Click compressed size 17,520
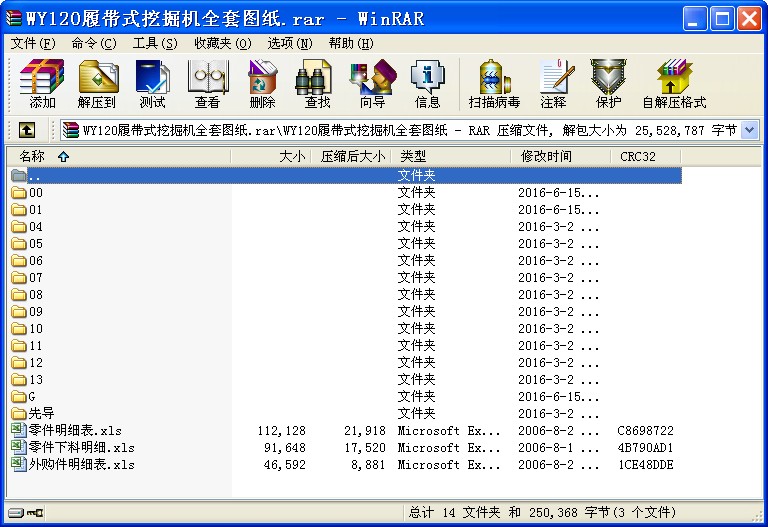The height and width of the screenshot is (527, 768). [x=365, y=448]
